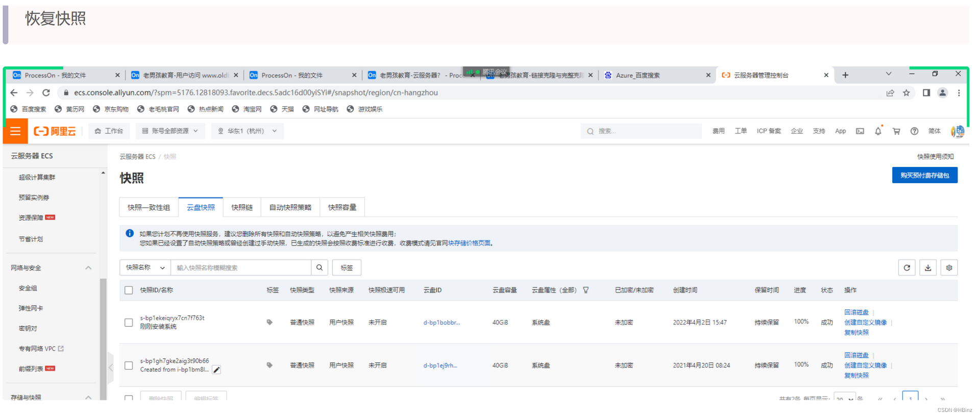Open the 快照名称 search type dropdown
Screen dimensions: 980x417
click(145, 267)
